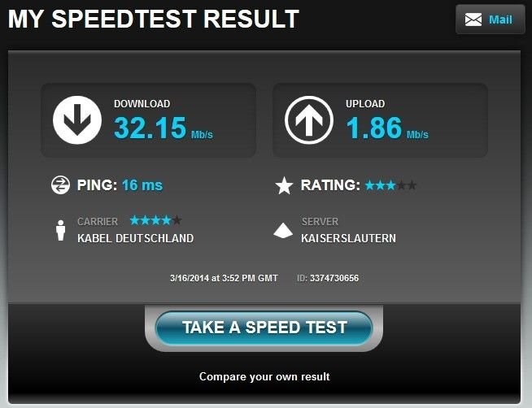Image resolution: width=532 pixels, height=408 pixels.
Task: Click the Mail button text
Action: pos(500,20)
